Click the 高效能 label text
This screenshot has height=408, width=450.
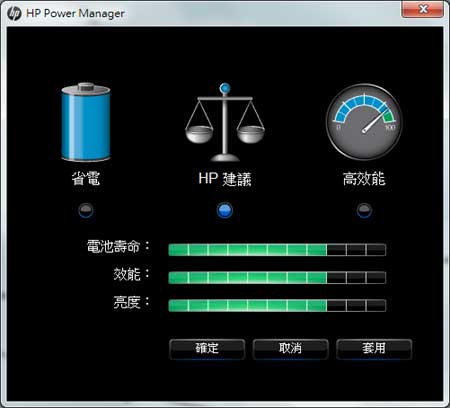(364, 178)
